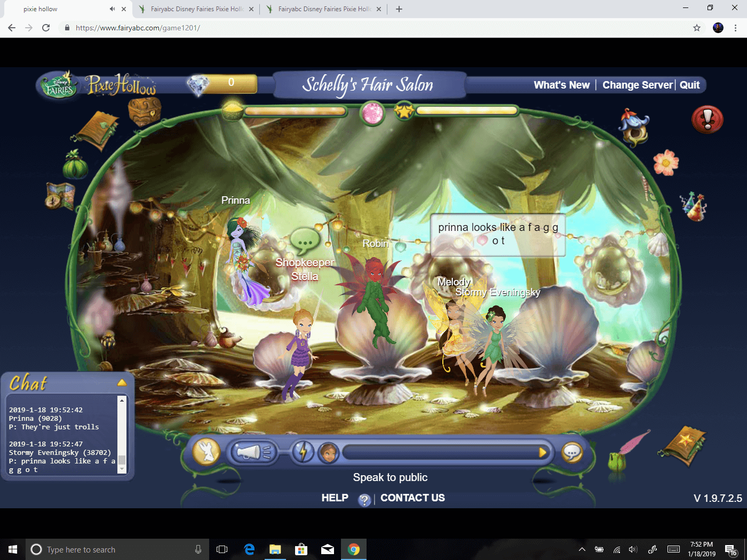Toggle the lightning quick-chat mode
This screenshot has width=747, height=560.
click(x=303, y=451)
